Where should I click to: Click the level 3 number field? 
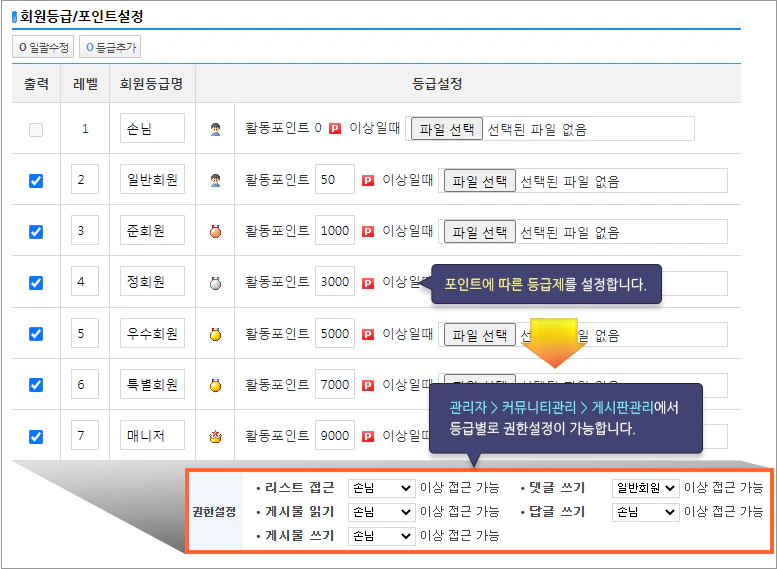tap(85, 230)
